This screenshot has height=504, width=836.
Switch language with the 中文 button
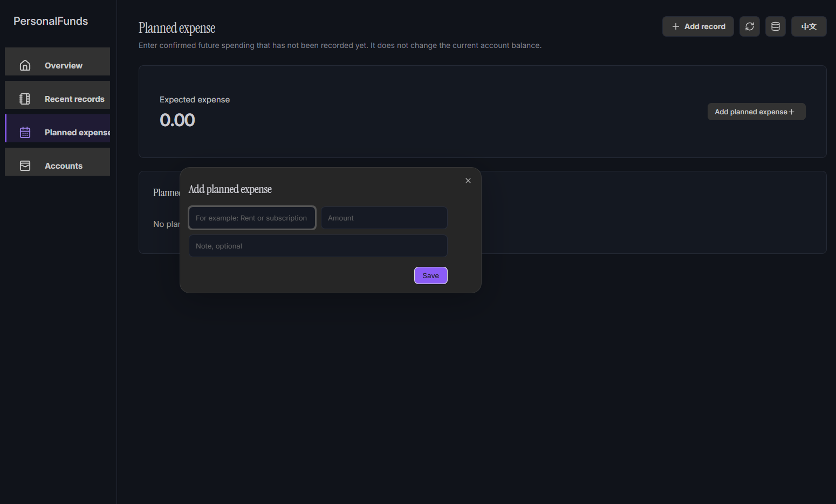pos(808,26)
